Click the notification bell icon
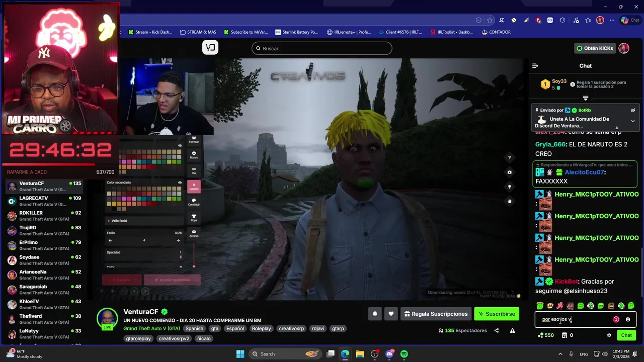 [x=375, y=314]
